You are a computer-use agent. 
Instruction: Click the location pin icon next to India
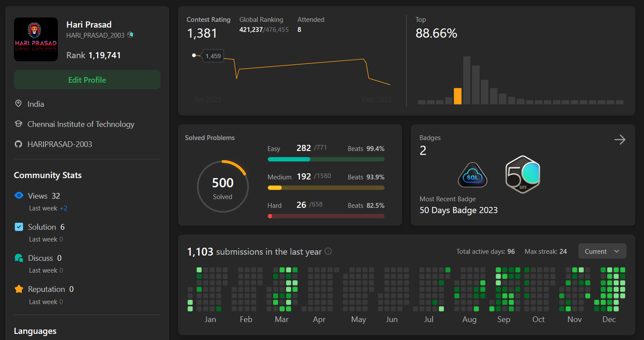(x=18, y=104)
